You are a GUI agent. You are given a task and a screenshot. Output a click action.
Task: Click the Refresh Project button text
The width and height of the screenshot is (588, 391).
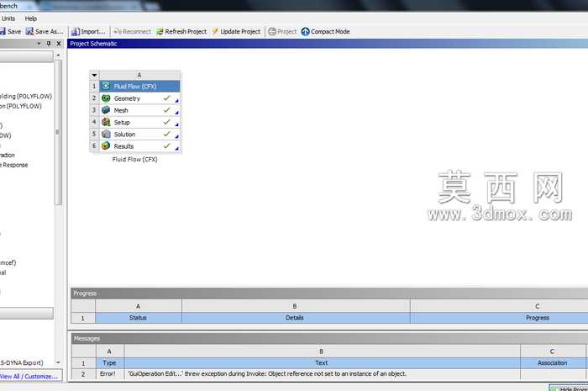[186, 31]
